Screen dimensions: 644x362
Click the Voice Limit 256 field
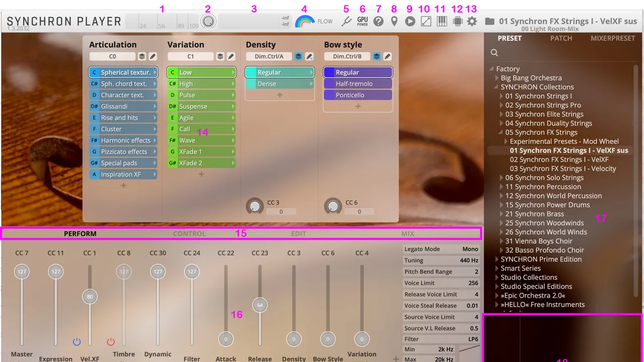click(x=441, y=283)
